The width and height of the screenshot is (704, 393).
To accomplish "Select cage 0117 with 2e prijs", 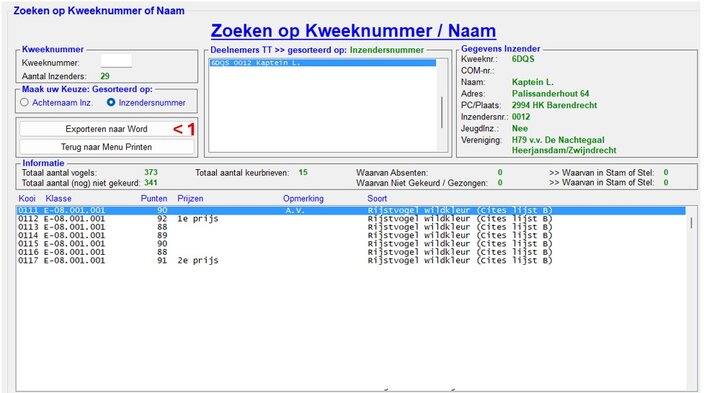I will click(x=351, y=260).
